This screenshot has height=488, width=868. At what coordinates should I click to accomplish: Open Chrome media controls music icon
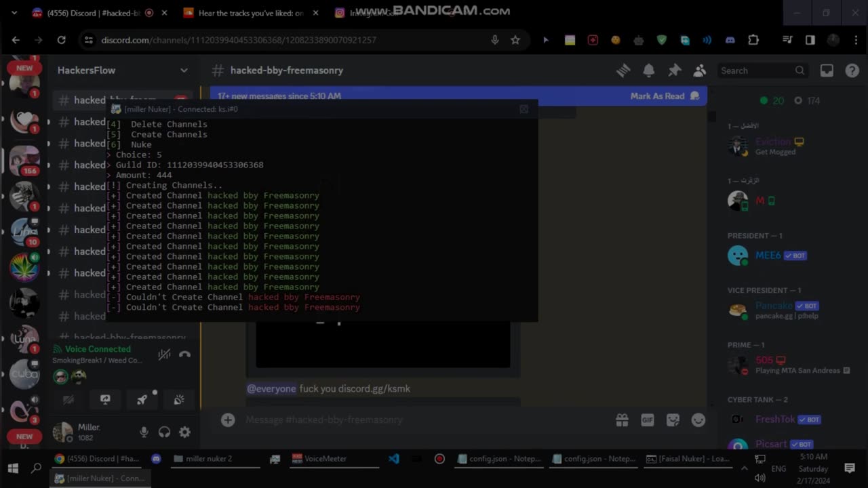(787, 40)
